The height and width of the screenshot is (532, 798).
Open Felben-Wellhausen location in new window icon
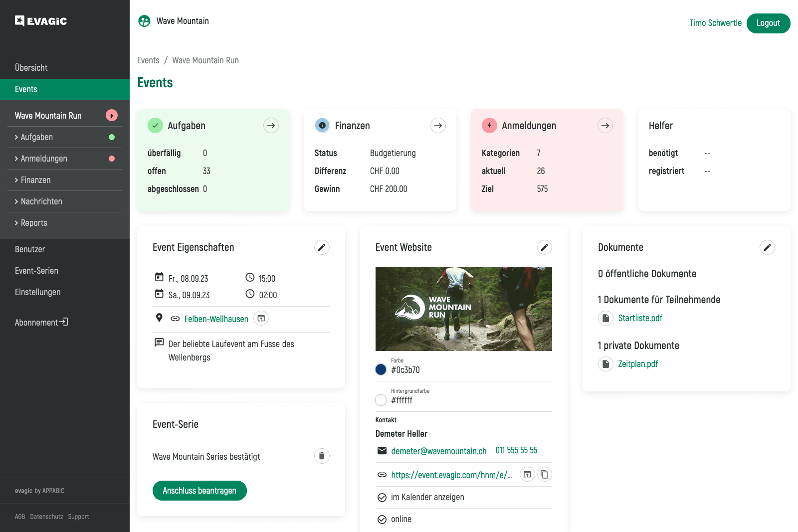pyautogui.click(x=261, y=319)
